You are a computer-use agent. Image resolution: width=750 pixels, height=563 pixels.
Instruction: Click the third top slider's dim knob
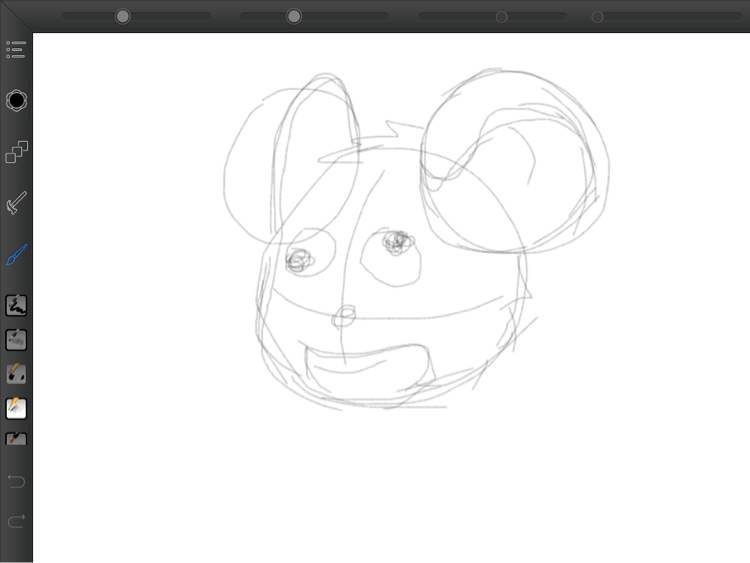tap(501, 17)
